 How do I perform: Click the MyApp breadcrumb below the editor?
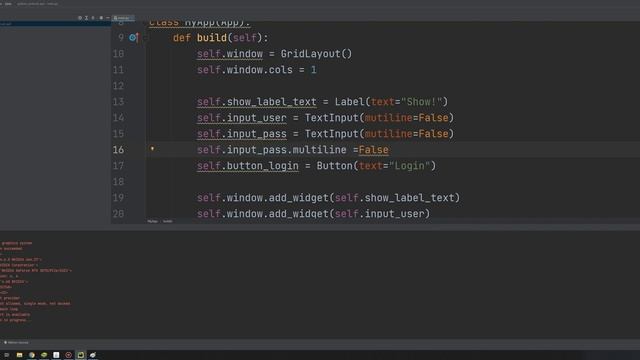click(152, 221)
